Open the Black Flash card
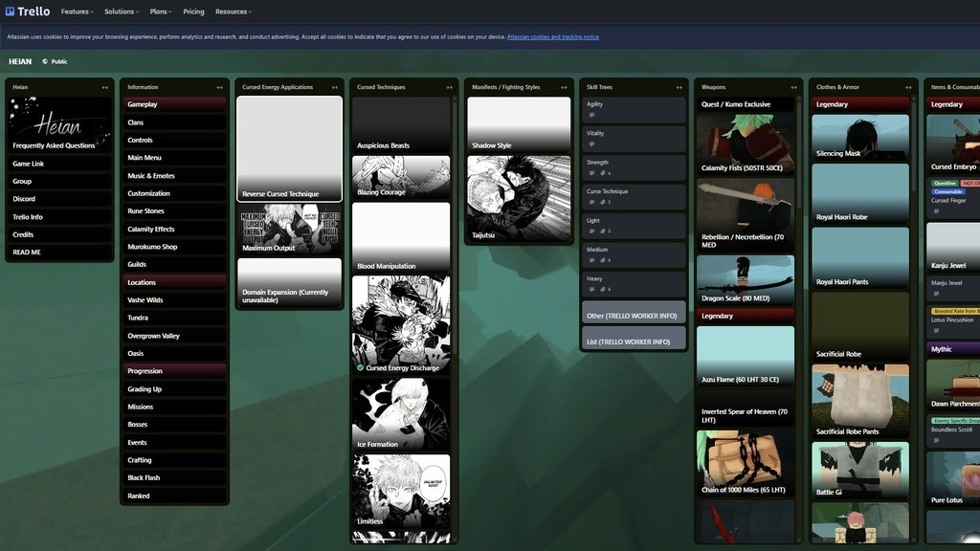Viewport: 980px width, 551px height. (174, 477)
